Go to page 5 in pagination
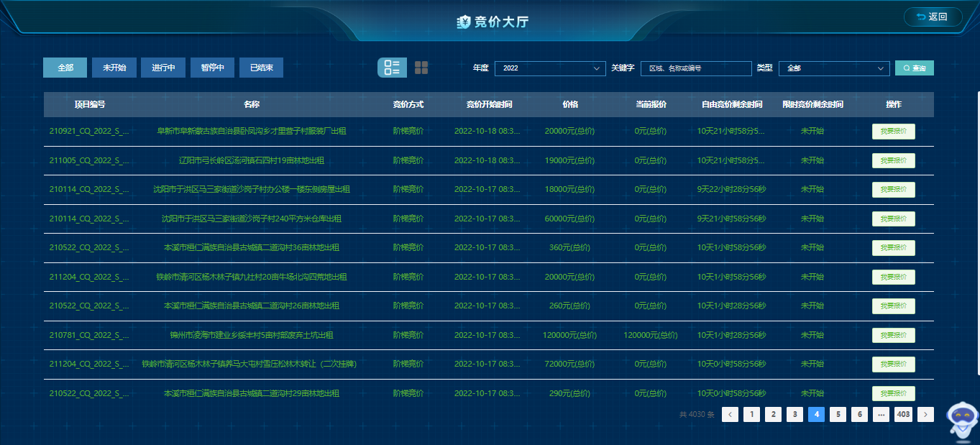 click(x=838, y=414)
